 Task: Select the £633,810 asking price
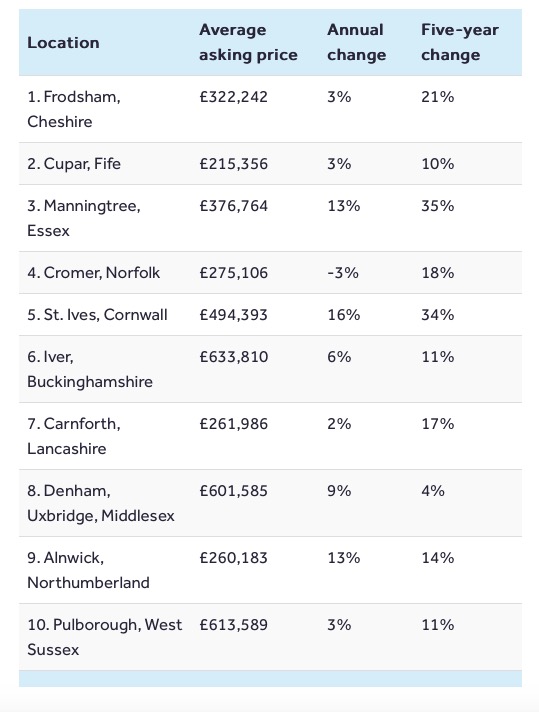234,356
